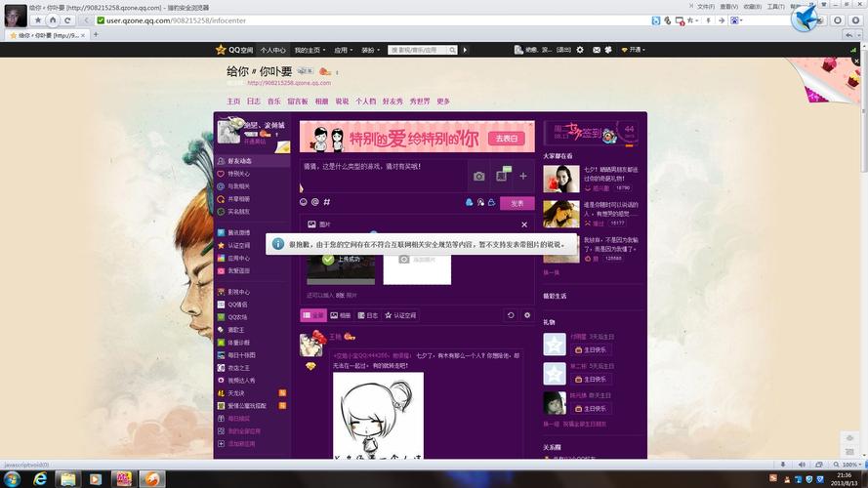Viewport: 868px width, 488px height.
Task: Close the 图片 upload panel
Action: pyautogui.click(x=523, y=224)
